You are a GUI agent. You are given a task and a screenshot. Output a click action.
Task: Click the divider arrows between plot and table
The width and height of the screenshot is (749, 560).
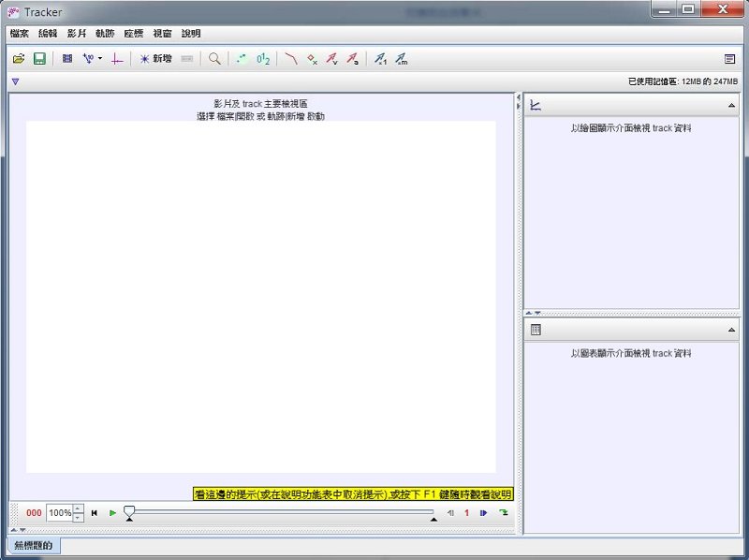534,314
